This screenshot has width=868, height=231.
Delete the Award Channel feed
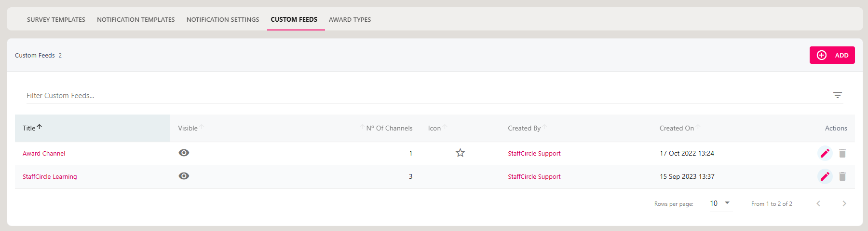[x=842, y=153]
